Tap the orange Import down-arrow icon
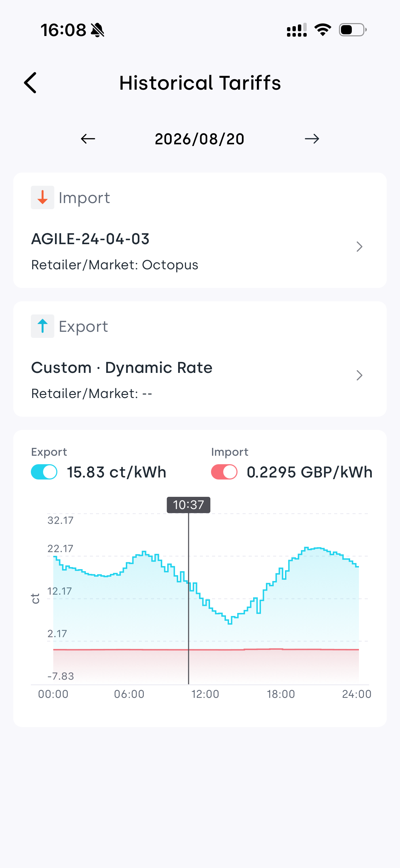 click(42, 197)
